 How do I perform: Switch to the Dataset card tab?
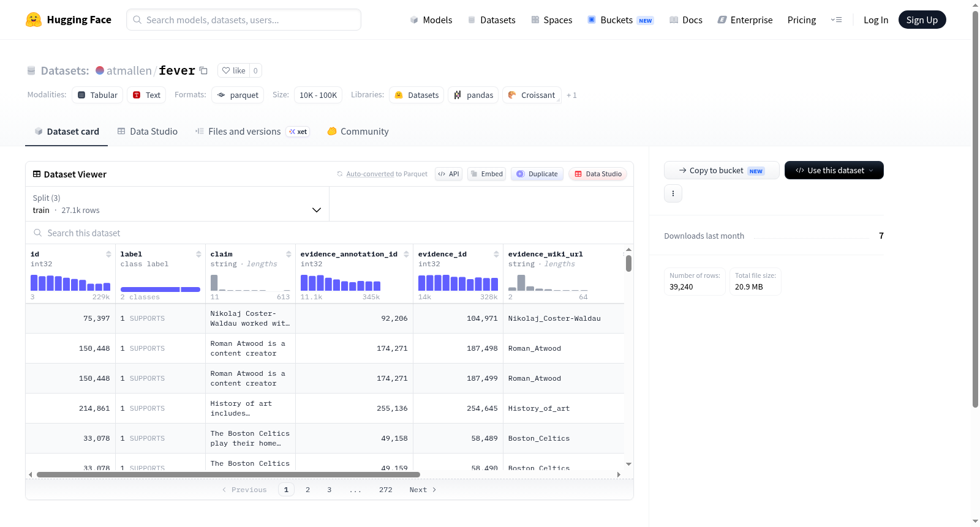point(67,132)
